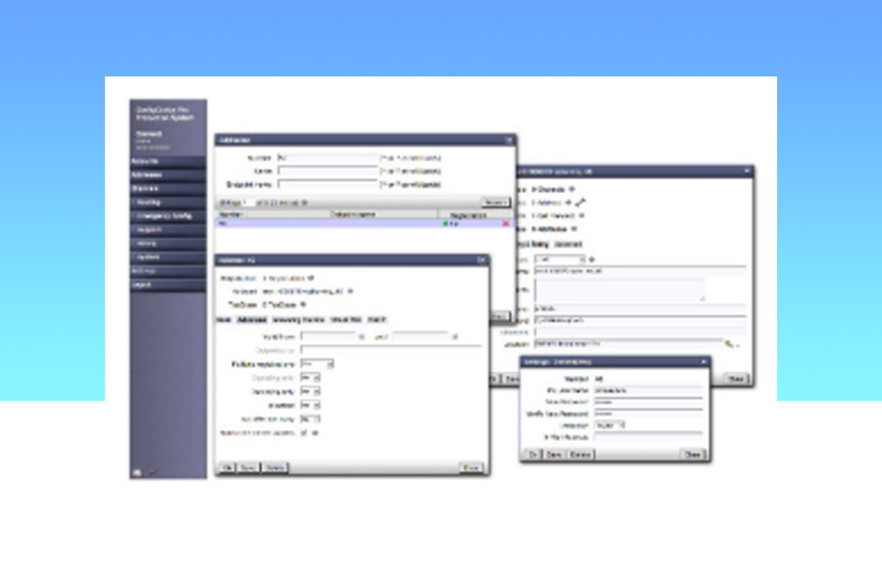Click the help icon next to Call Forward
Image resolution: width=882 pixels, height=588 pixels.
581,217
